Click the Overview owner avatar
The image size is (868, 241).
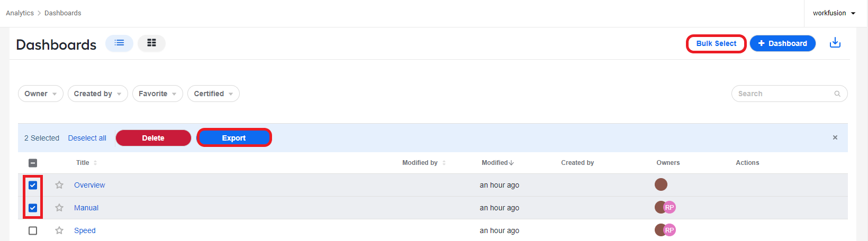pos(661,184)
